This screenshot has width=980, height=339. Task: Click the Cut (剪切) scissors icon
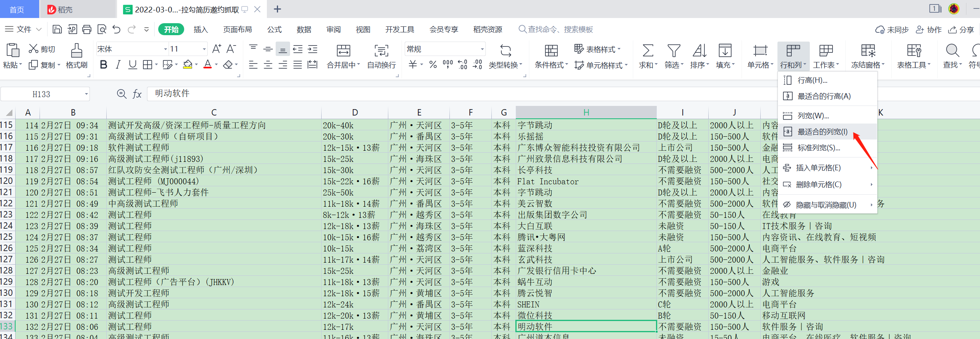(34, 49)
